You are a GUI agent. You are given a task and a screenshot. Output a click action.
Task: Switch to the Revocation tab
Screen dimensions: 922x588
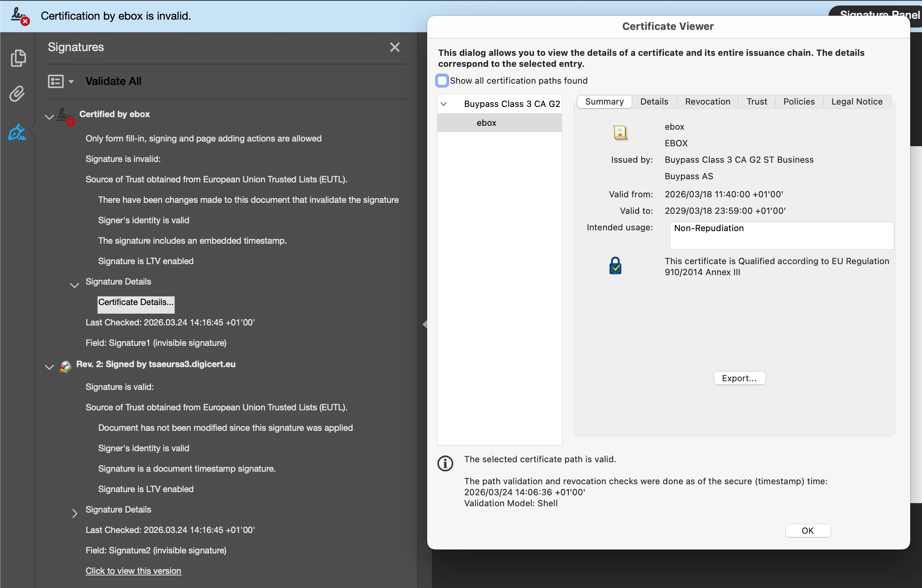[707, 102]
